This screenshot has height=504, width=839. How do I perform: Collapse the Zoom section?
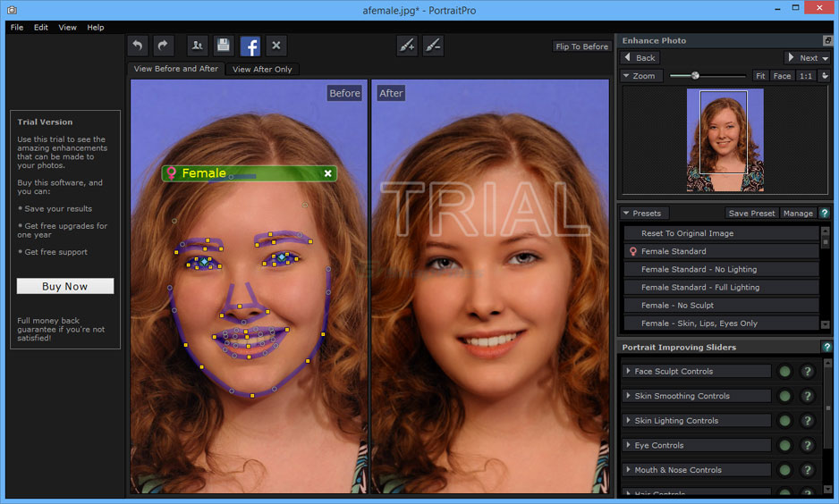pyautogui.click(x=626, y=76)
